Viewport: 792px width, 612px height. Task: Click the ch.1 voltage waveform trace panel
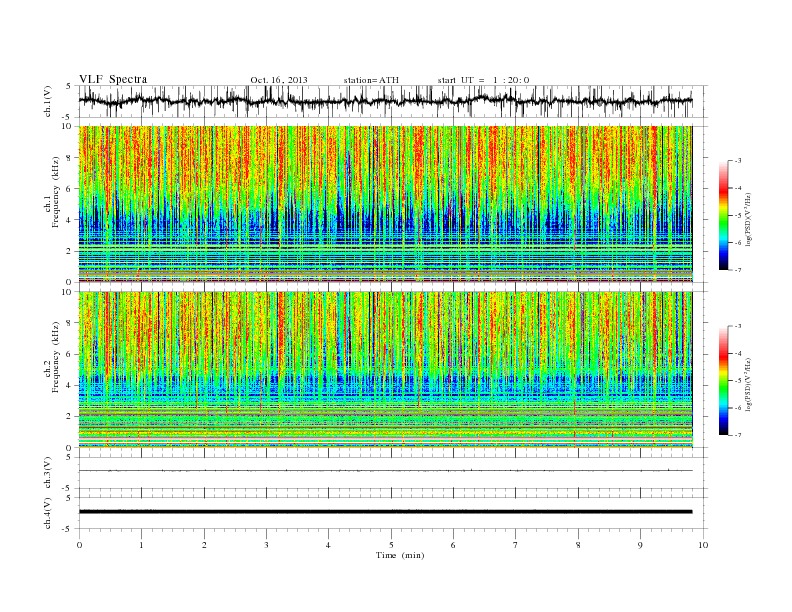[393, 101]
